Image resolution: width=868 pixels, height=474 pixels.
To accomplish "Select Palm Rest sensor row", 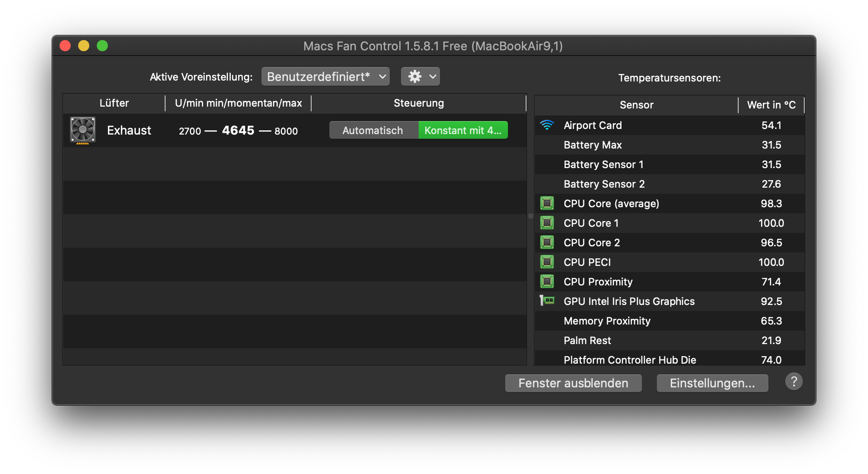I will [670, 340].
